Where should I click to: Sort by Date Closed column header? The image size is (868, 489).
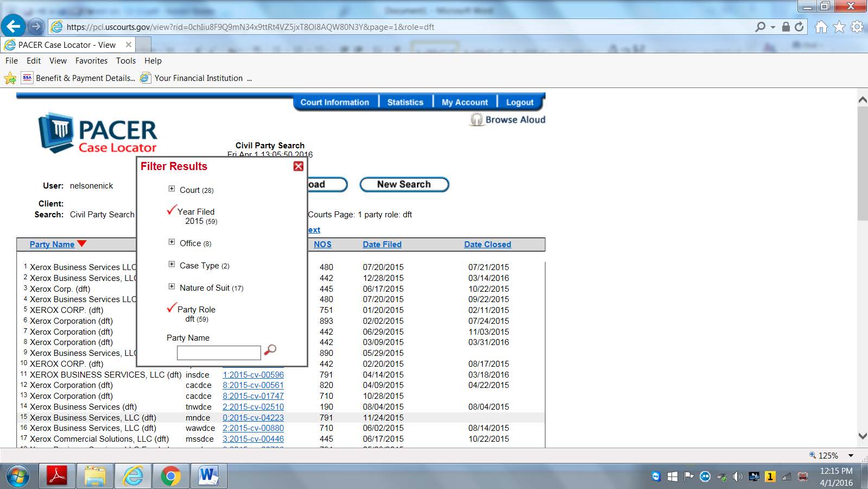tap(487, 244)
